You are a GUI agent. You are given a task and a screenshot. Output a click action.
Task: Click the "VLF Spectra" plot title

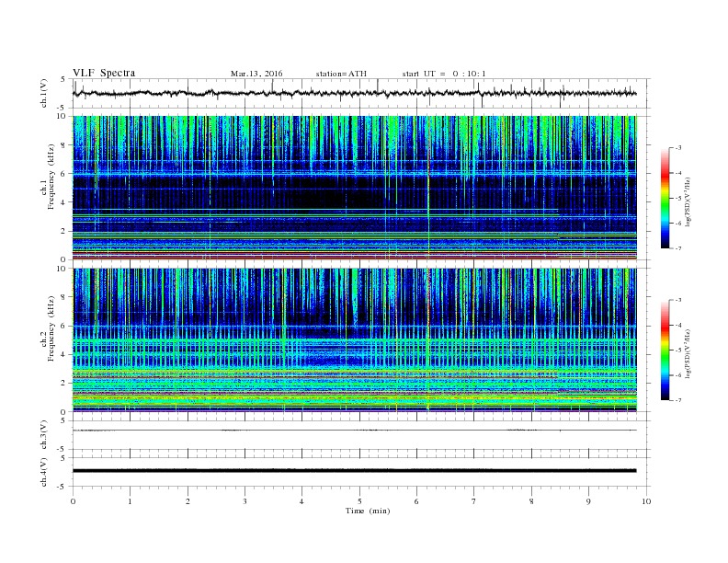104,73
